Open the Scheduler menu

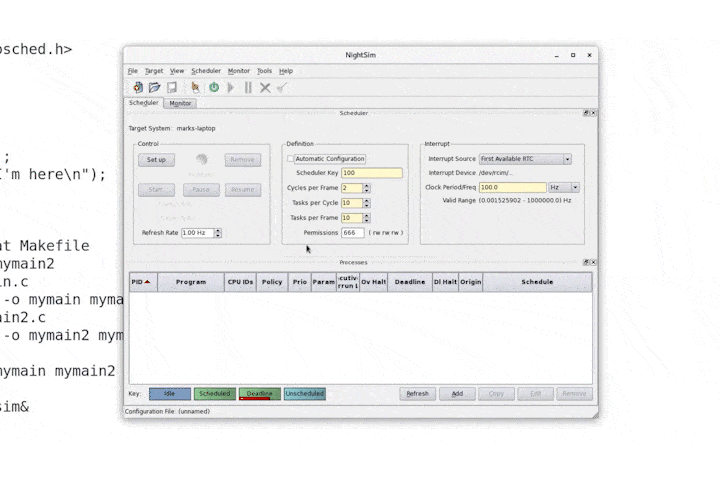tap(205, 71)
